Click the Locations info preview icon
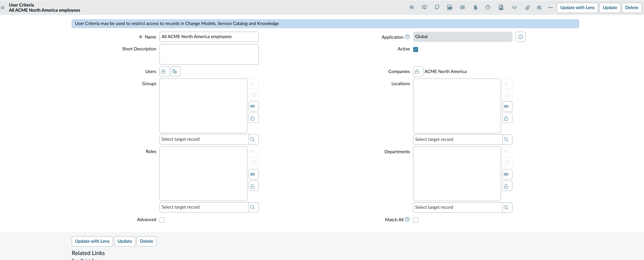 tap(507, 95)
